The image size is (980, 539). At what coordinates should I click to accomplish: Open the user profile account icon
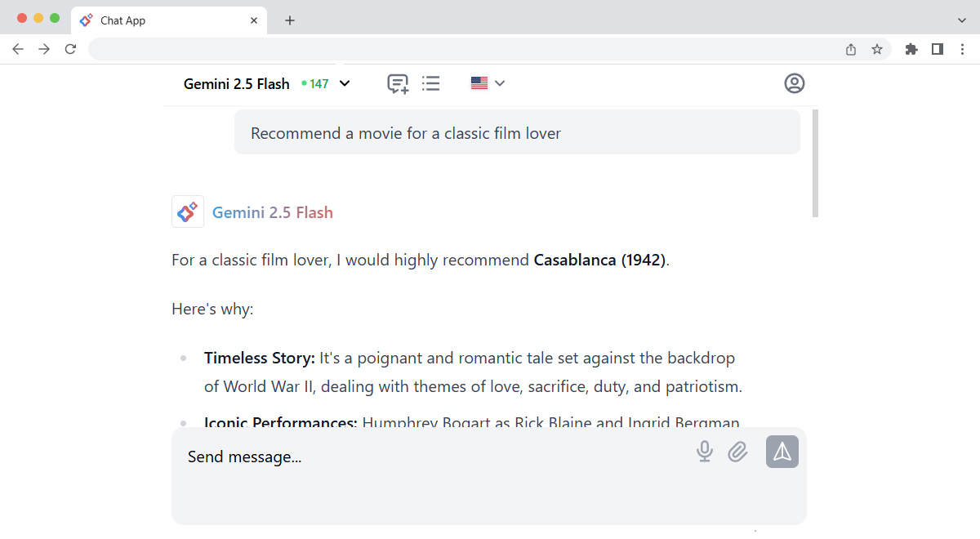pyautogui.click(x=794, y=82)
